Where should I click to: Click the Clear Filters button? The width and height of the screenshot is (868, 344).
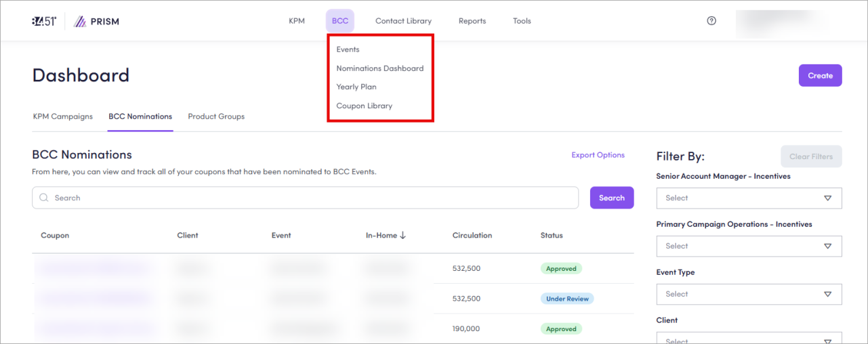pos(810,156)
